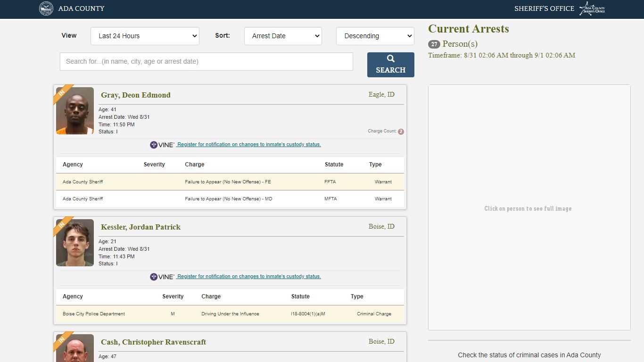Click the Driving Under the Influence charge row
Viewport: 644px width, 362px height.
(x=230, y=314)
